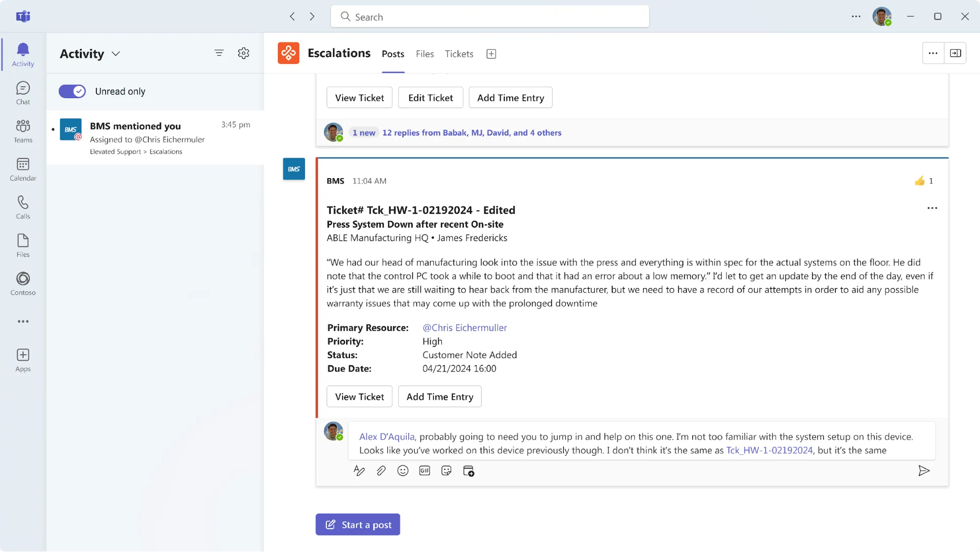The height and width of the screenshot is (552, 980).
Task: Insert a GIF in the reply
Action: (425, 471)
